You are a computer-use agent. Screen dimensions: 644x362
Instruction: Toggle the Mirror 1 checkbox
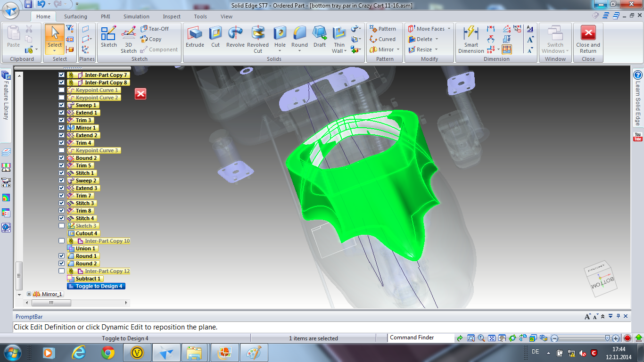point(61,128)
